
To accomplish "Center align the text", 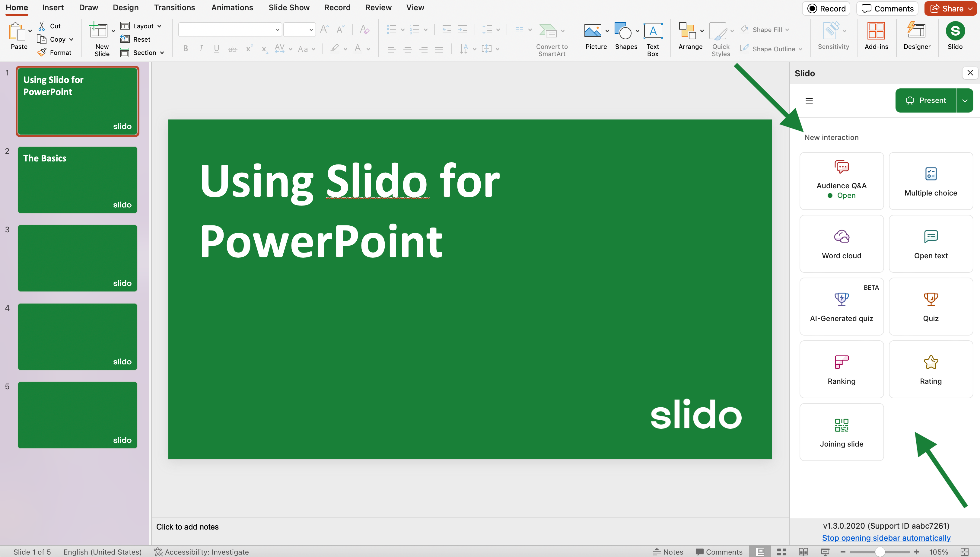I will [x=407, y=49].
